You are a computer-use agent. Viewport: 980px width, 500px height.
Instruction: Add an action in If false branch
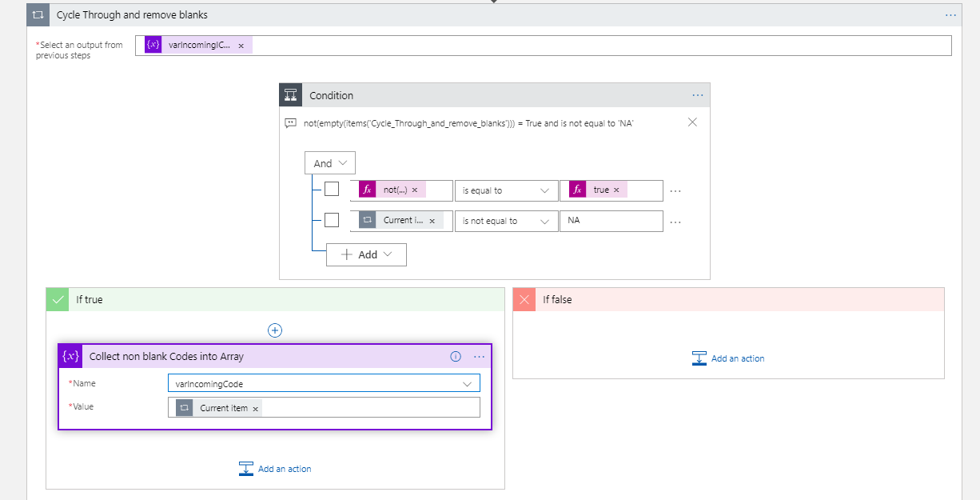[x=728, y=358]
